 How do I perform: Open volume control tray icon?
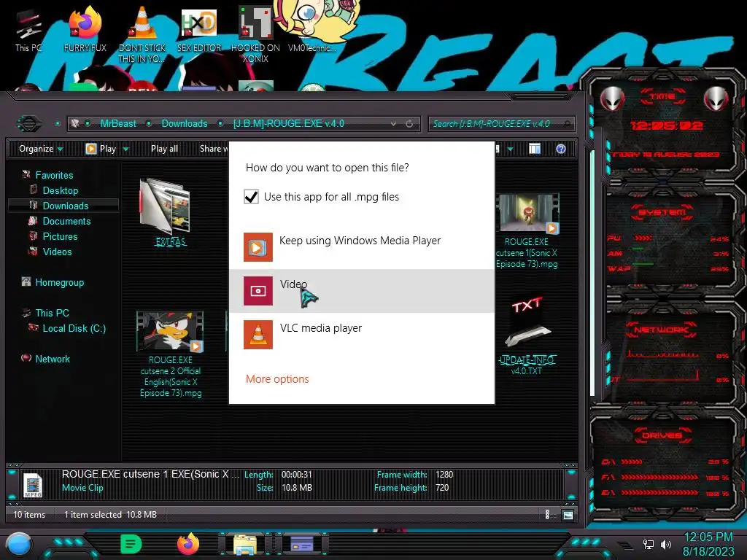[665, 544]
